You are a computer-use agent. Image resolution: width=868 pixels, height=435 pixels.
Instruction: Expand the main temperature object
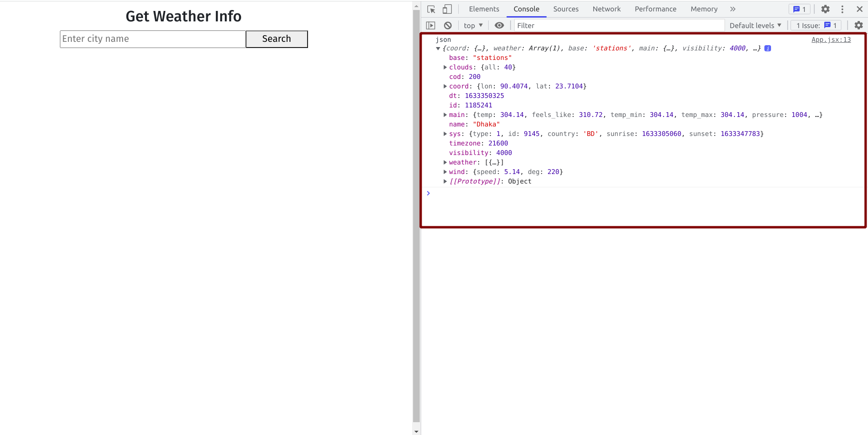[x=445, y=115]
